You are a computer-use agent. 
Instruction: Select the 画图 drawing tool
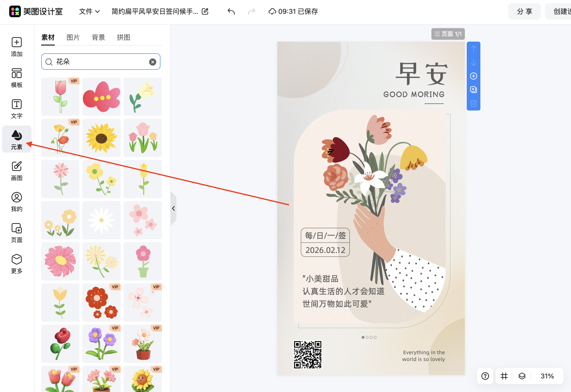(16, 171)
